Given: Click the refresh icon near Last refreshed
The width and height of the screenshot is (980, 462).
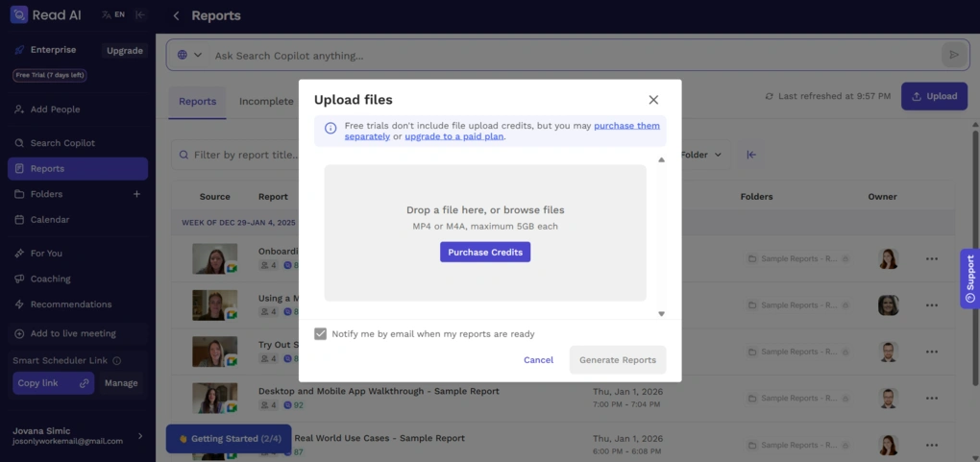Looking at the screenshot, I should (770, 96).
